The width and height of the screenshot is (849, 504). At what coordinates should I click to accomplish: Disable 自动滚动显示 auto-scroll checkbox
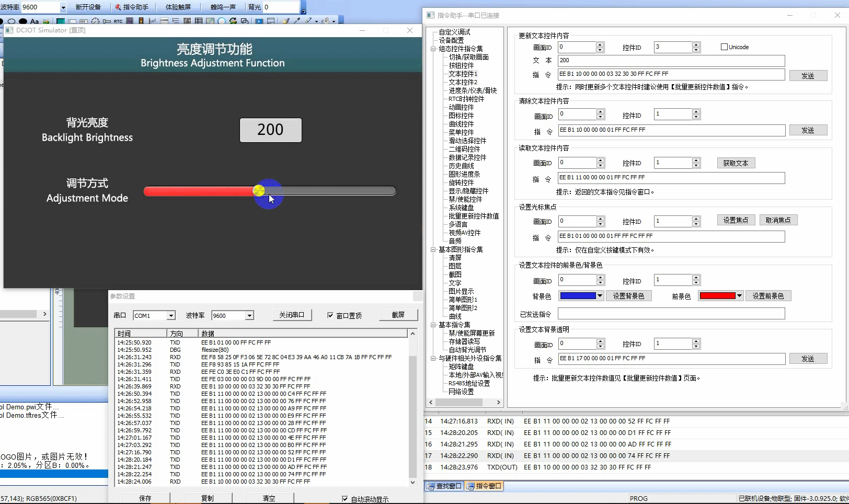click(x=345, y=499)
